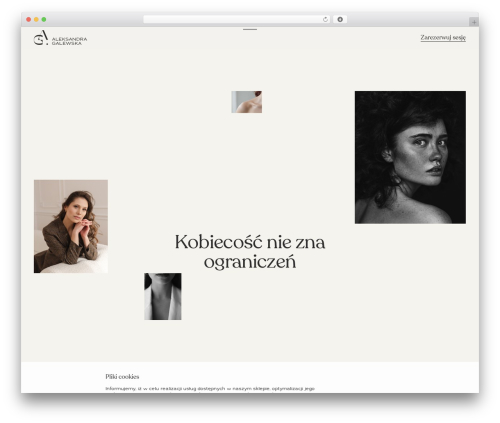Open a new tab with plus button
This screenshot has width=500, height=423.
click(x=474, y=22)
